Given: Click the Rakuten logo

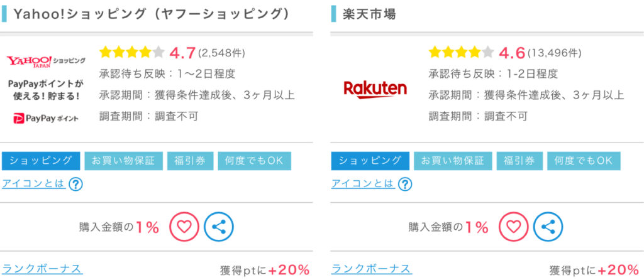Looking at the screenshot, I should [375, 90].
